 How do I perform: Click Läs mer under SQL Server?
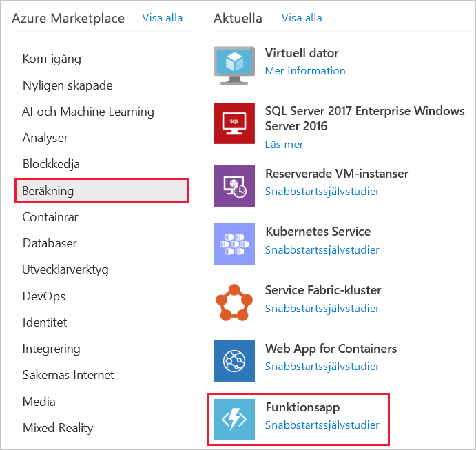[x=284, y=145]
